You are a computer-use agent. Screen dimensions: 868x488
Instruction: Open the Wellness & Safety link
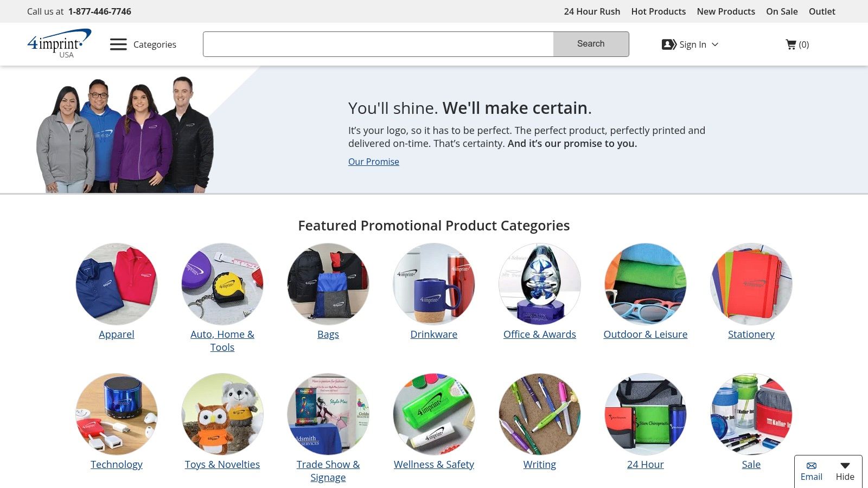click(x=434, y=465)
